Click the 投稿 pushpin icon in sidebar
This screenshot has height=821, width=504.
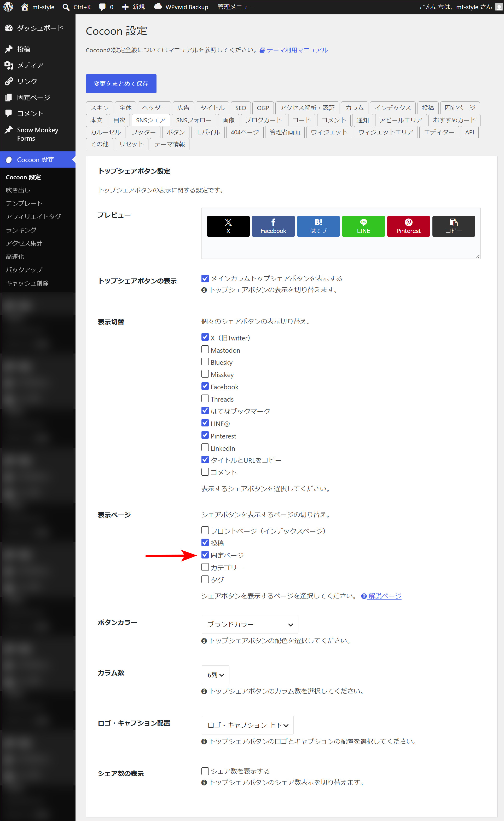coord(9,49)
